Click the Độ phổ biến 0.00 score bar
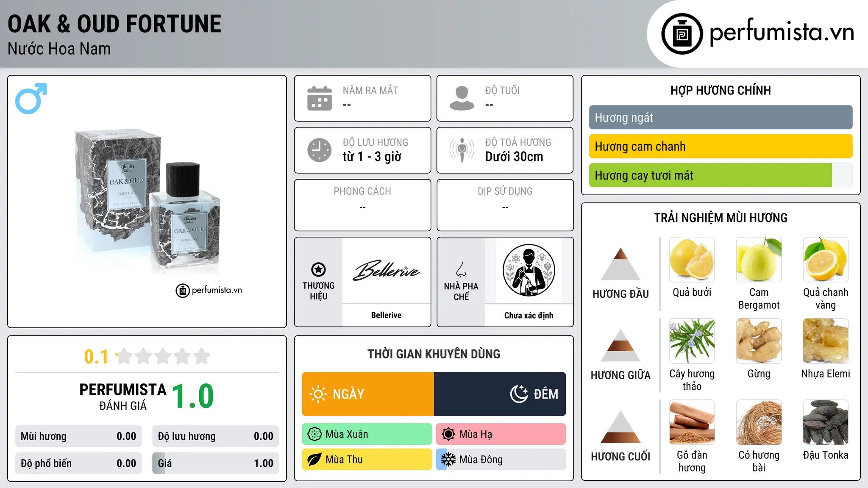The height and width of the screenshot is (488, 868). [78, 463]
